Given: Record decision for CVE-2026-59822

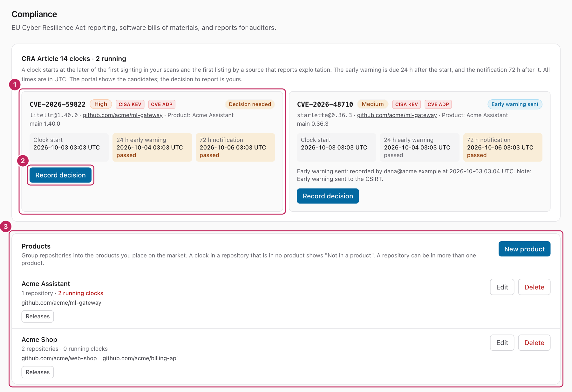Looking at the screenshot, I should [60, 175].
